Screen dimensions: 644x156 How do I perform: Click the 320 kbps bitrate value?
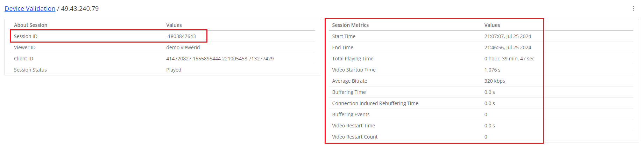(494, 81)
